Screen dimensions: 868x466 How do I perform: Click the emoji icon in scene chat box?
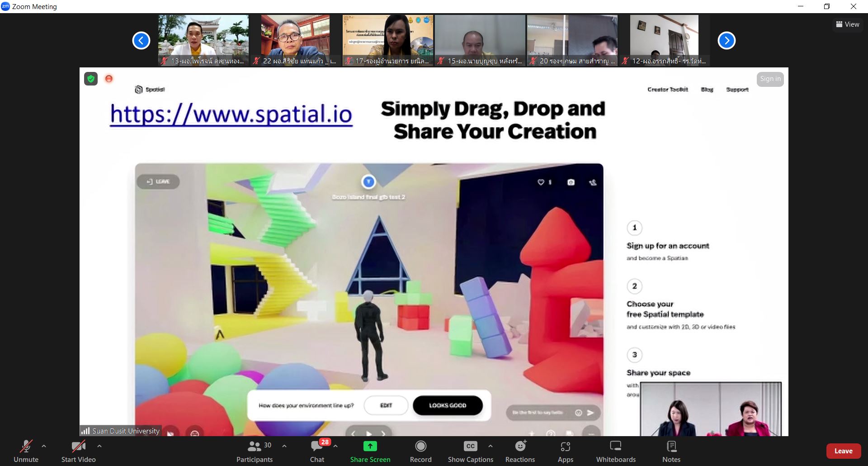coord(578,413)
